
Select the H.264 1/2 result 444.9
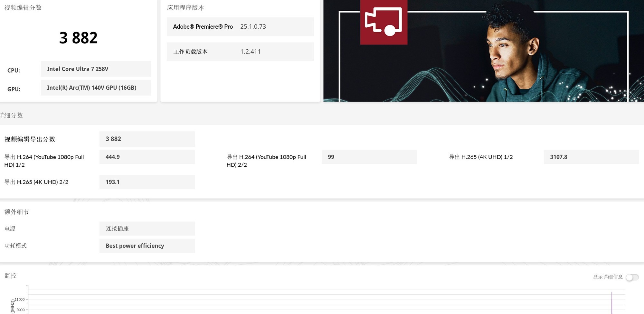[147, 157]
